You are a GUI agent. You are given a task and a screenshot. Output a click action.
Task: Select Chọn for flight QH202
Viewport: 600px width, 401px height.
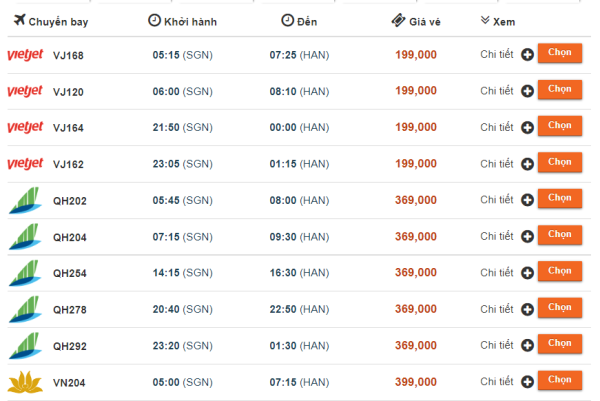click(560, 198)
